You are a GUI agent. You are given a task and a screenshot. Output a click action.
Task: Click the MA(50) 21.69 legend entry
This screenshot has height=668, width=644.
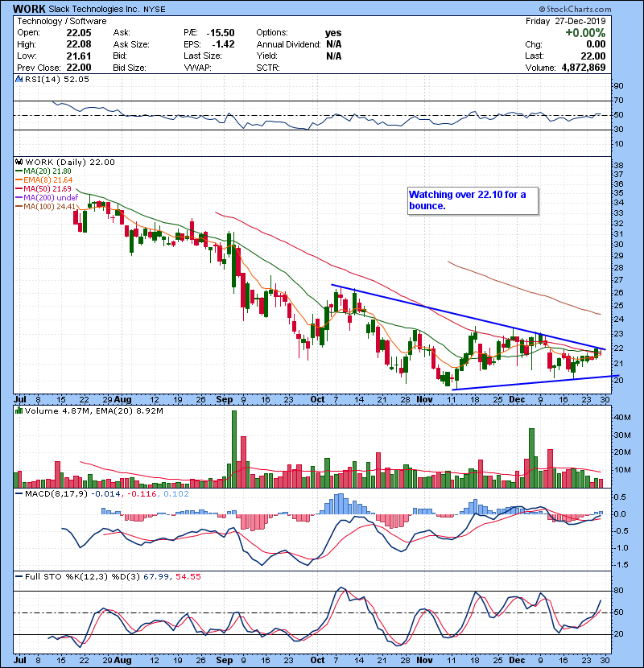[x=44, y=188]
